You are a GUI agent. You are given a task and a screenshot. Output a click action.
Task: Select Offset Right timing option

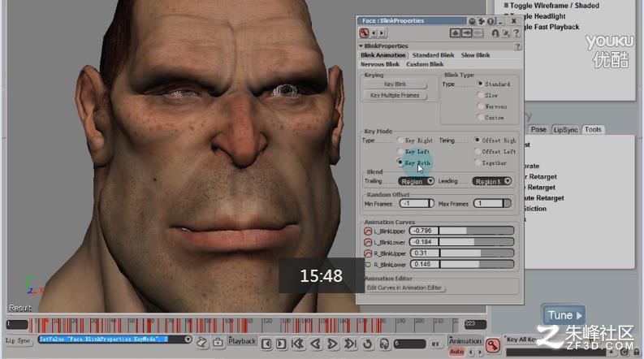coord(477,140)
